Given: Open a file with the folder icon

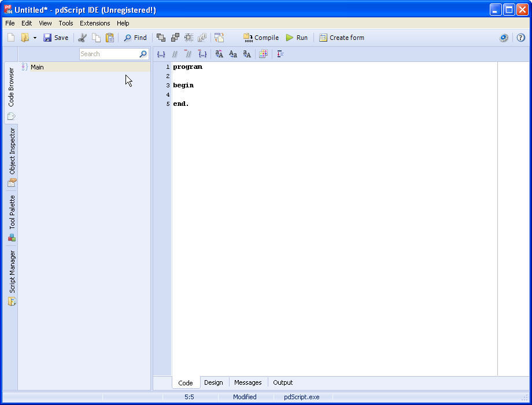Looking at the screenshot, I should (x=25, y=38).
